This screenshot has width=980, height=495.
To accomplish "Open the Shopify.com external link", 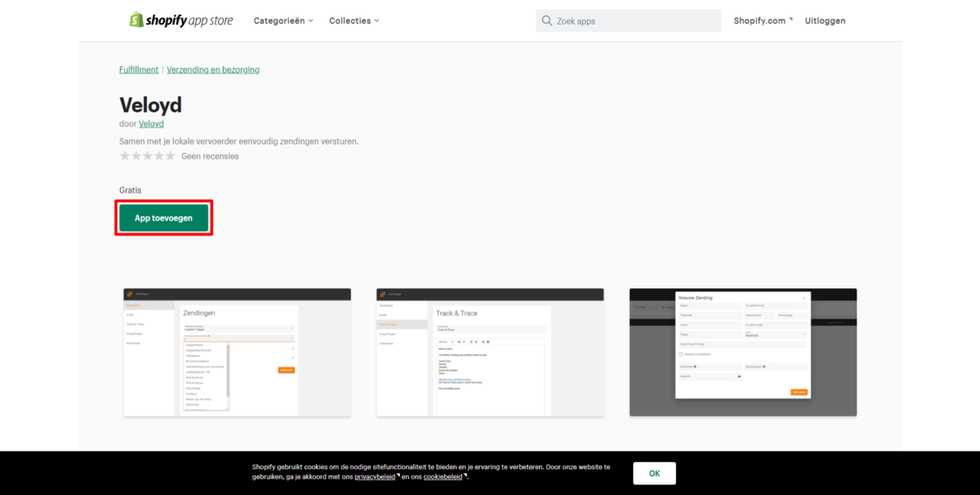I will (763, 20).
